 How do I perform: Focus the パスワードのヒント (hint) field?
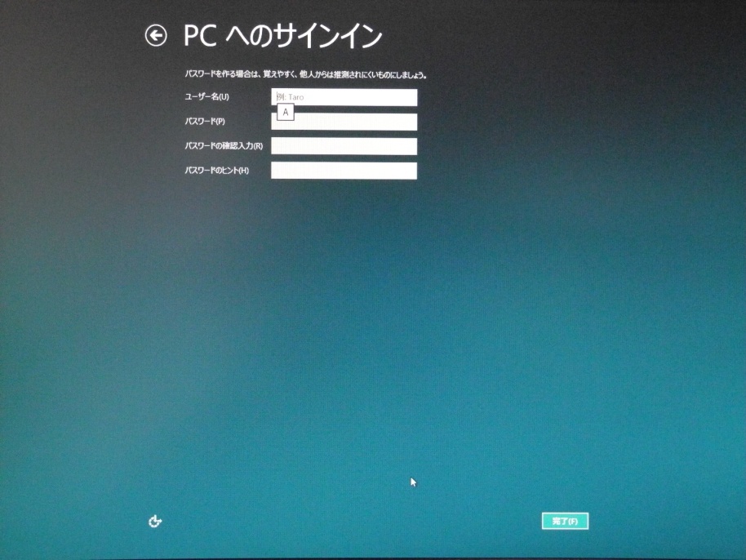(x=344, y=171)
